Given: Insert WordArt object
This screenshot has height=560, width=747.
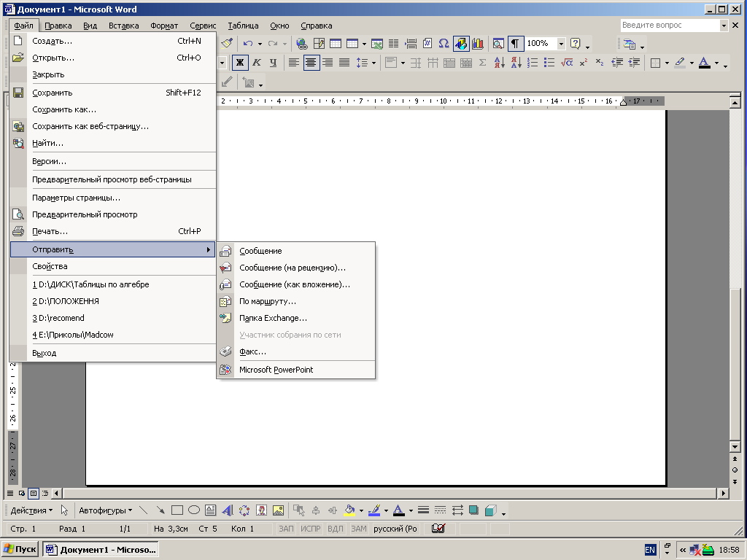Looking at the screenshot, I should pos(228,510).
